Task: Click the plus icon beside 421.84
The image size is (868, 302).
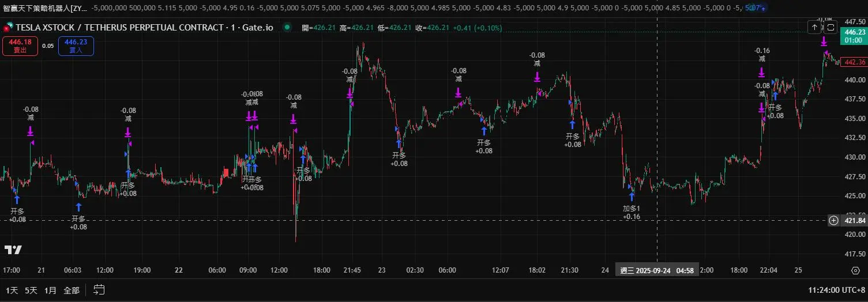Action: [833, 220]
